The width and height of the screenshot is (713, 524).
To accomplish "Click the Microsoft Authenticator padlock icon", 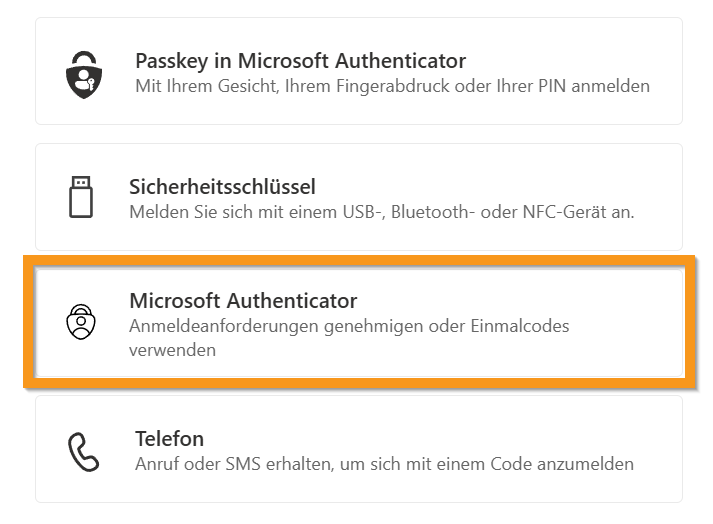I will [x=81, y=322].
